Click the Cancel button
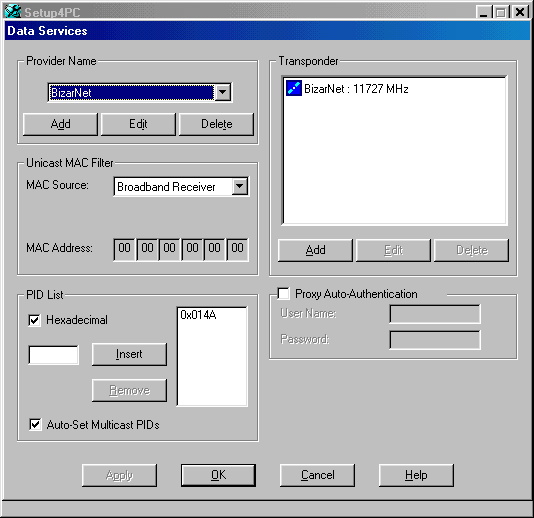 pyautogui.click(x=317, y=475)
